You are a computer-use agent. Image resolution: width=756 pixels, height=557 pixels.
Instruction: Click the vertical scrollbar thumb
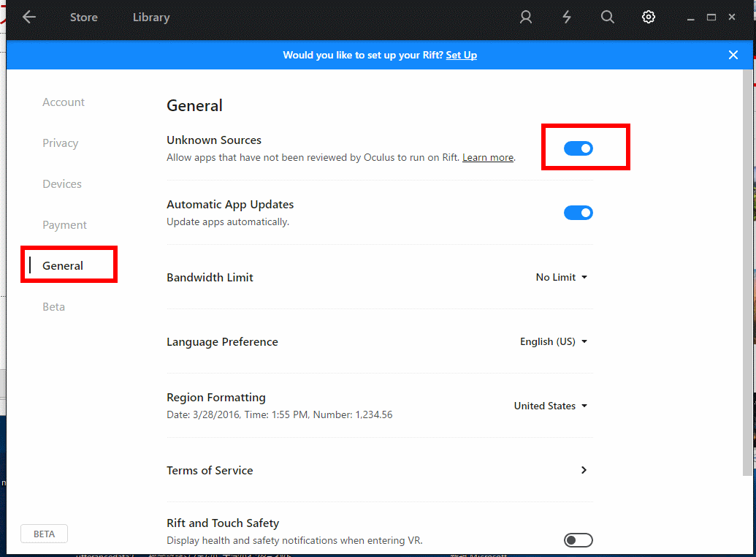[747, 273]
